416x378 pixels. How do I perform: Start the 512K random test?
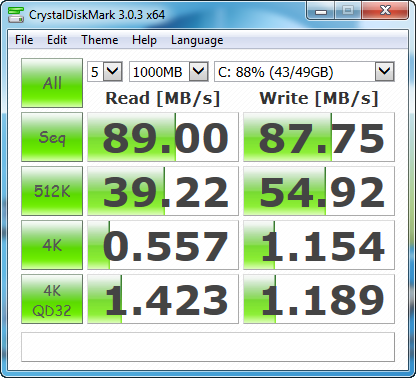click(x=52, y=191)
